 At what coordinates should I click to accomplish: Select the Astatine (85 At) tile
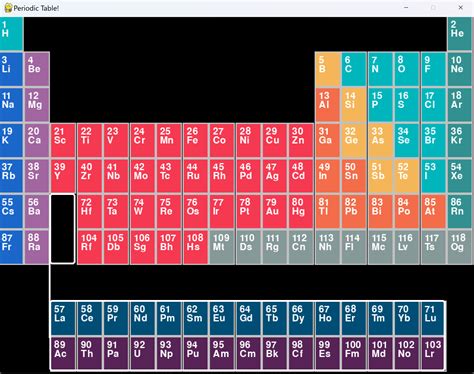point(433,211)
